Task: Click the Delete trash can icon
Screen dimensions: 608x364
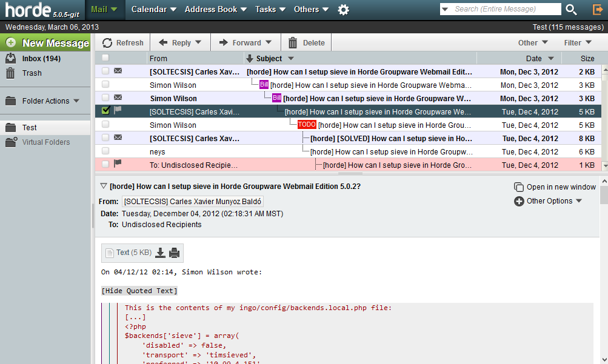Action: [293, 43]
